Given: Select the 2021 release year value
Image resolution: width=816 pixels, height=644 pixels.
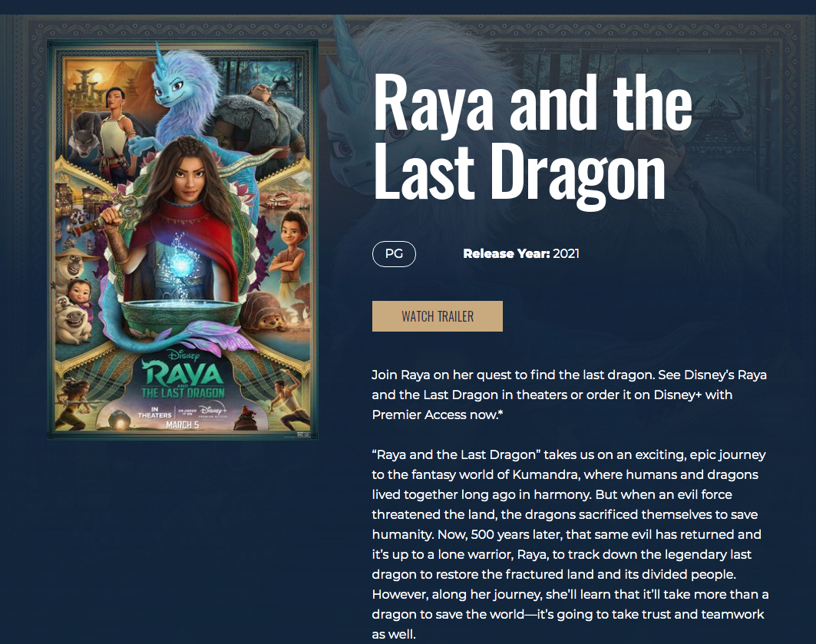Looking at the screenshot, I should [x=567, y=254].
